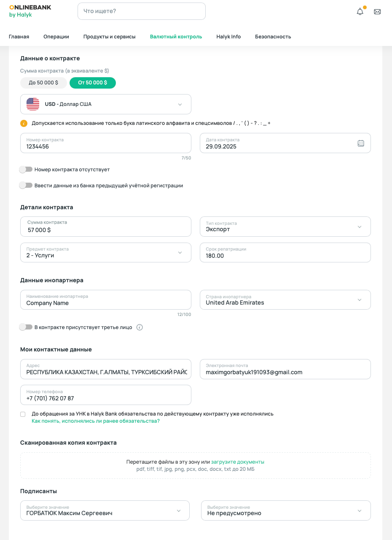Click the Onlinebank by Halyk logo
This screenshot has height=540, width=392.
[30, 11]
